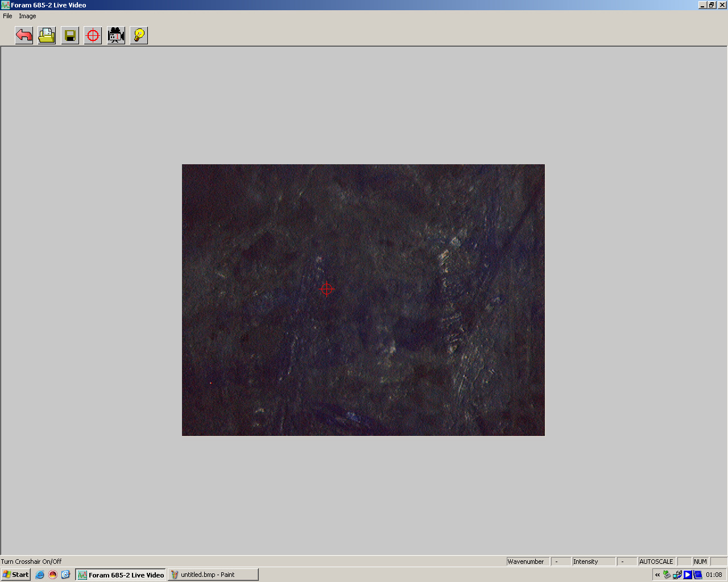
Task: Open the Windows Start menu
Action: click(16, 575)
